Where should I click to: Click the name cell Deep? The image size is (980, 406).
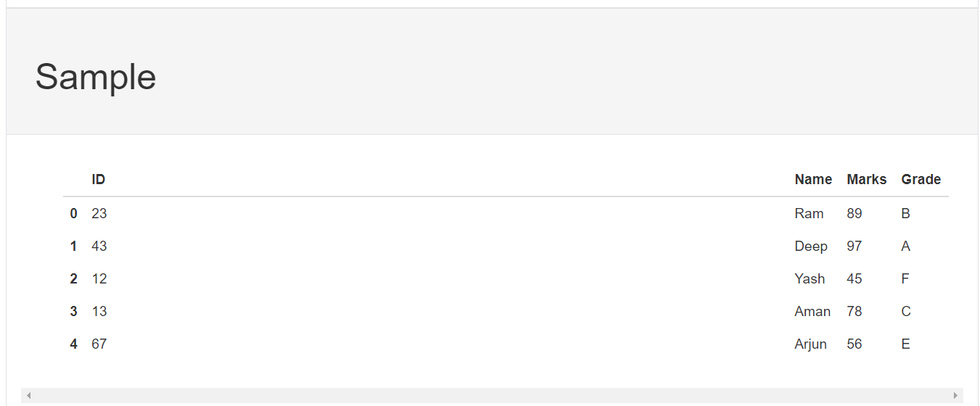pyautogui.click(x=811, y=246)
